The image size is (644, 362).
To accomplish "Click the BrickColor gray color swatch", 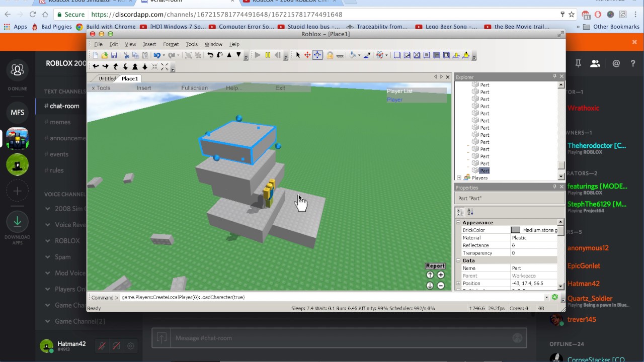I will [516, 230].
